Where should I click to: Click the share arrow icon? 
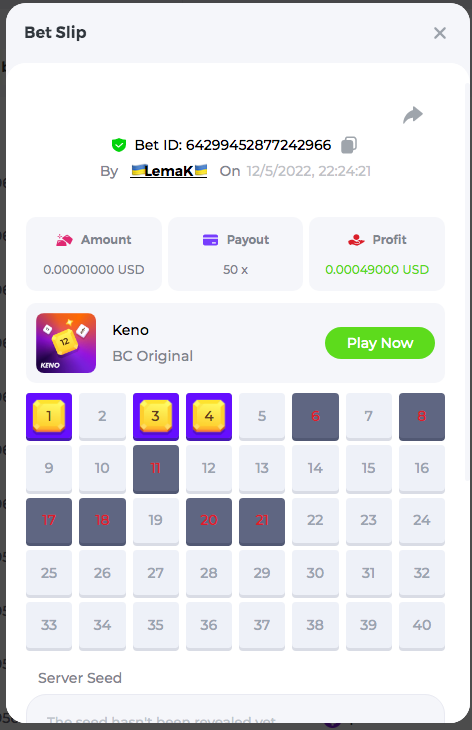coord(412,115)
